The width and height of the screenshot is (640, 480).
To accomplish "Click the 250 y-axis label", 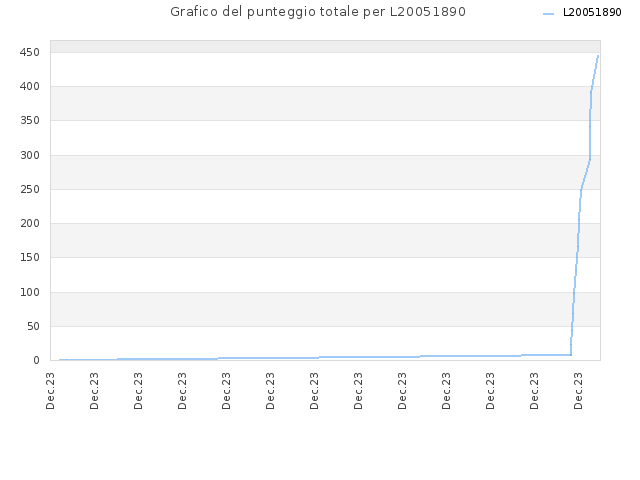I will coord(30,189).
